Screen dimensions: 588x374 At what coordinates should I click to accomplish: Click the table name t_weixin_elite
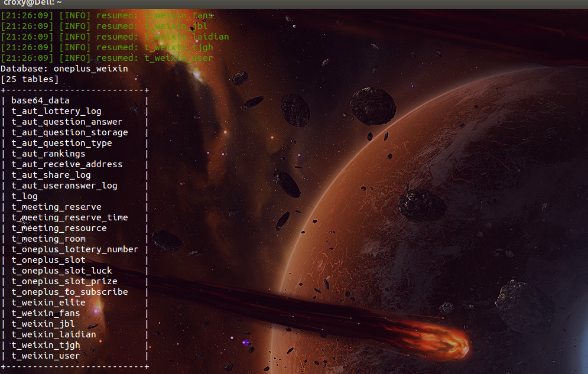48,303
